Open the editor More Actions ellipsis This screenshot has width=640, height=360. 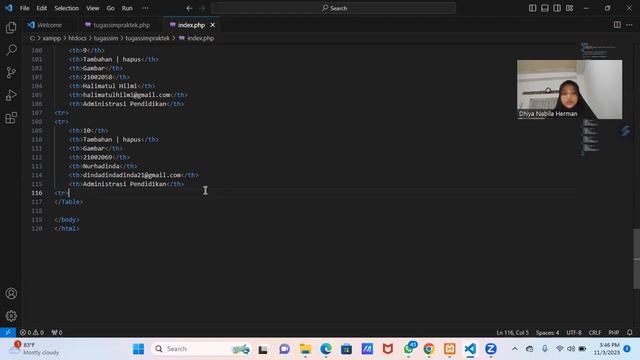coord(629,25)
